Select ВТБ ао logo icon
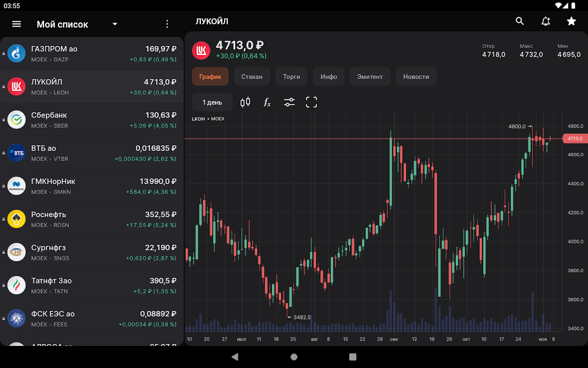588x368 pixels. tap(17, 153)
